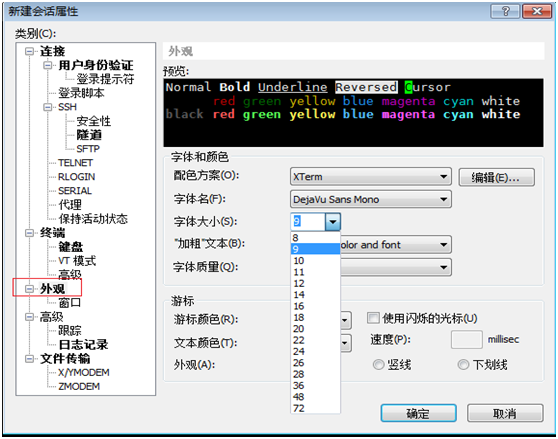Choose font size 36 from list
This screenshot has width=558, height=439.
[315, 386]
